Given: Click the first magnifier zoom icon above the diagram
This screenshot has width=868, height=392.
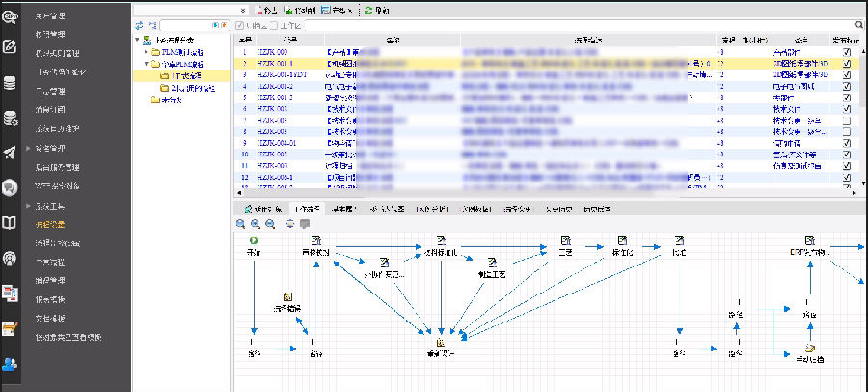Looking at the screenshot, I should (x=241, y=223).
